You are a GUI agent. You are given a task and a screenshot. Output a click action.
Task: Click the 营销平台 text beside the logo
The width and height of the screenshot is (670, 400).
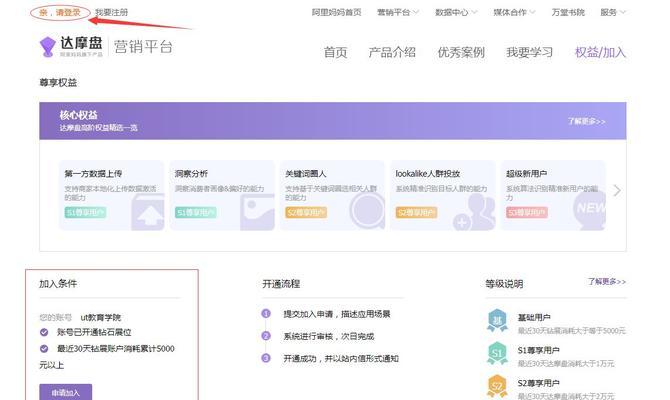144,47
